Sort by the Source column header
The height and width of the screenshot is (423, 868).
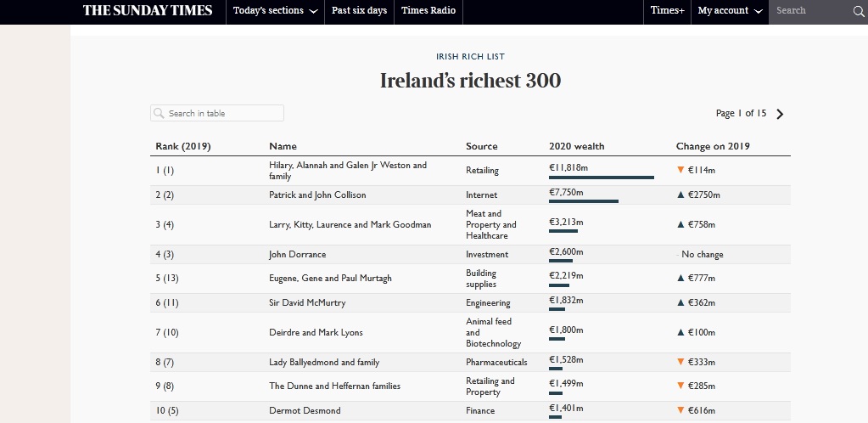(482, 146)
